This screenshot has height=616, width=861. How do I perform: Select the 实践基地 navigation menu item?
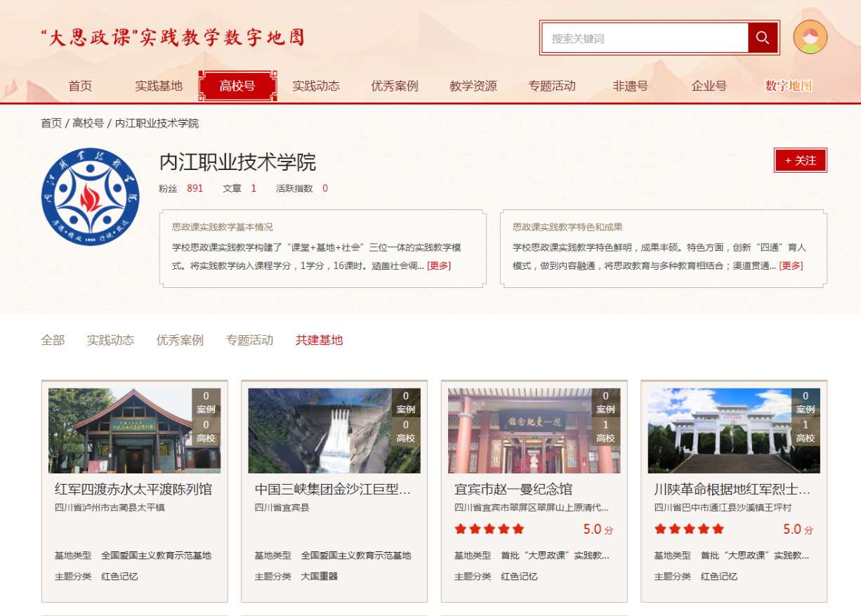click(x=159, y=86)
